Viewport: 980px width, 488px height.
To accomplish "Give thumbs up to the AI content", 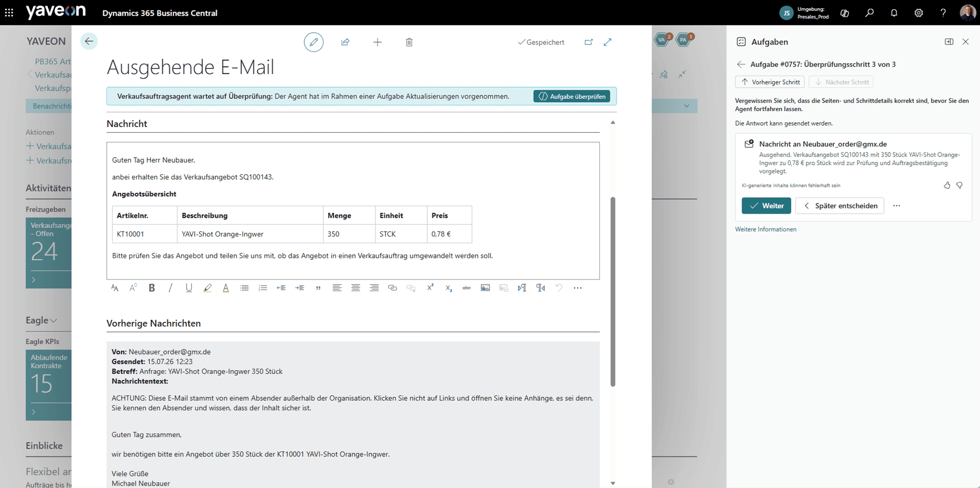I will point(947,186).
